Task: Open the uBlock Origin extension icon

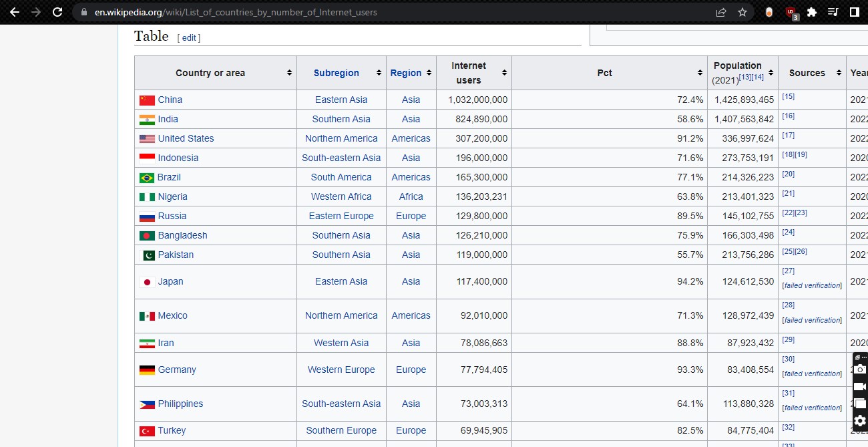Action: (x=791, y=12)
